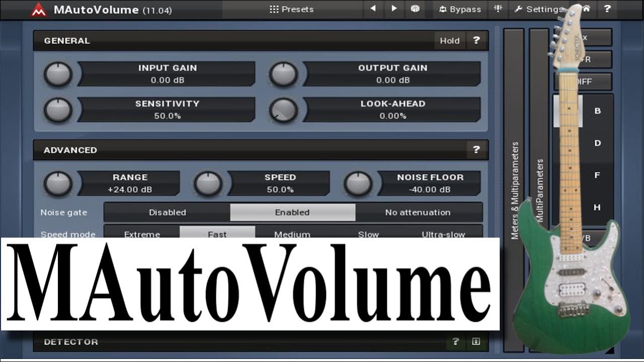Click the Speed 50.0% value field
Viewport: 644px width, 362px height.
280,190
